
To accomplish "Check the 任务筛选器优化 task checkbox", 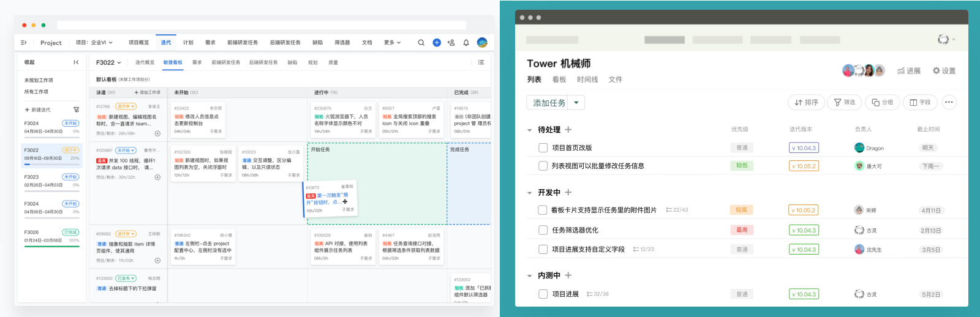I will (543, 230).
